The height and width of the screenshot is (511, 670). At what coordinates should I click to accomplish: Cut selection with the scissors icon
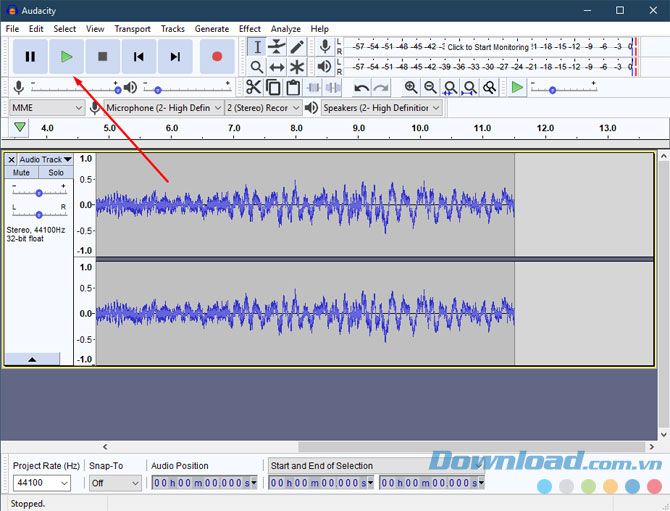253,88
